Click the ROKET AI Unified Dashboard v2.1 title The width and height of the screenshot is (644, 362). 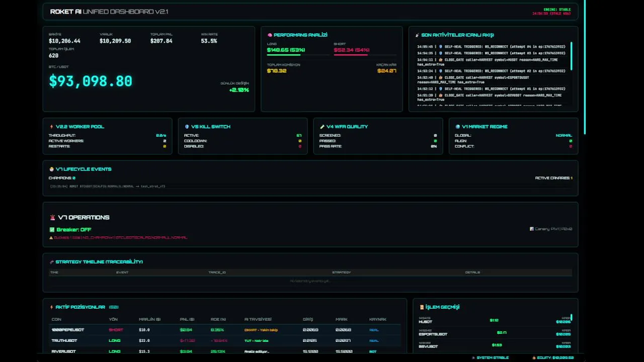point(109,12)
